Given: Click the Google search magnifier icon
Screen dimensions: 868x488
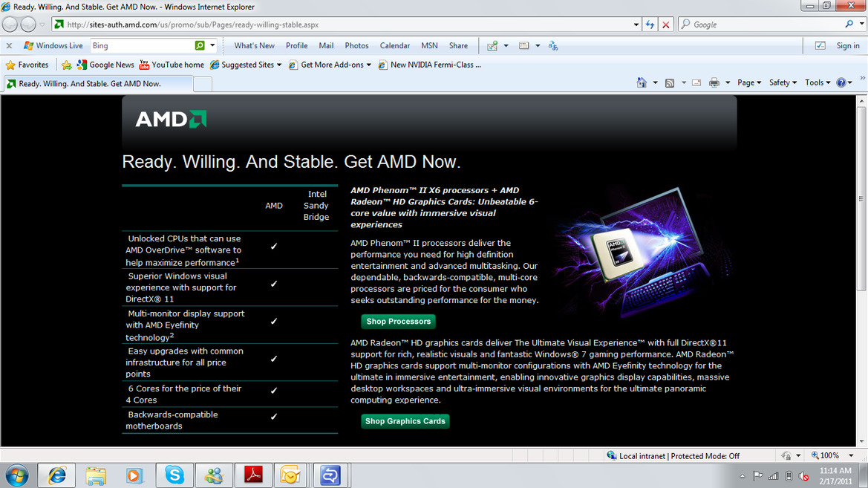Looking at the screenshot, I should coord(849,24).
